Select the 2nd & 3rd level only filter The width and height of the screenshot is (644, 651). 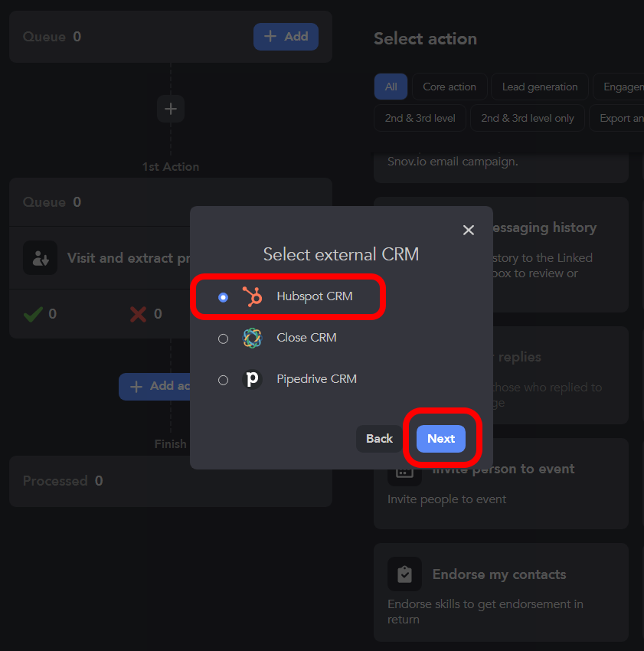click(528, 118)
